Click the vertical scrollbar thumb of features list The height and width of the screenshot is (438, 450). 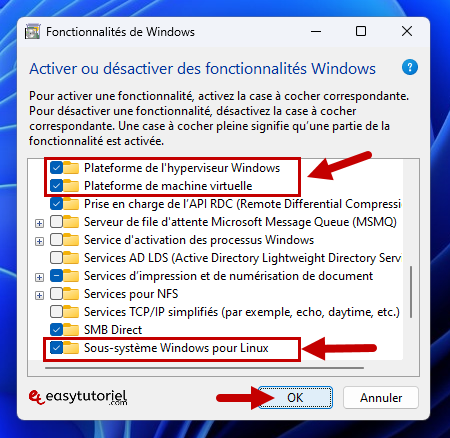click(411, 292)
